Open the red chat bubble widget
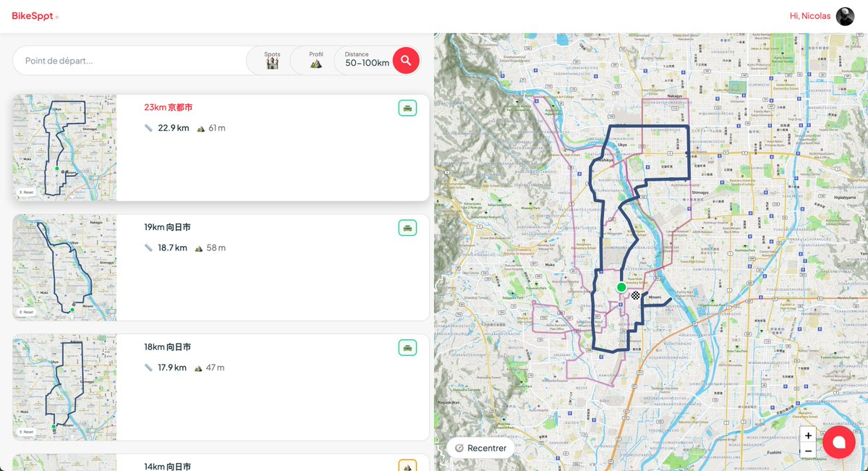 pos(839,442)
